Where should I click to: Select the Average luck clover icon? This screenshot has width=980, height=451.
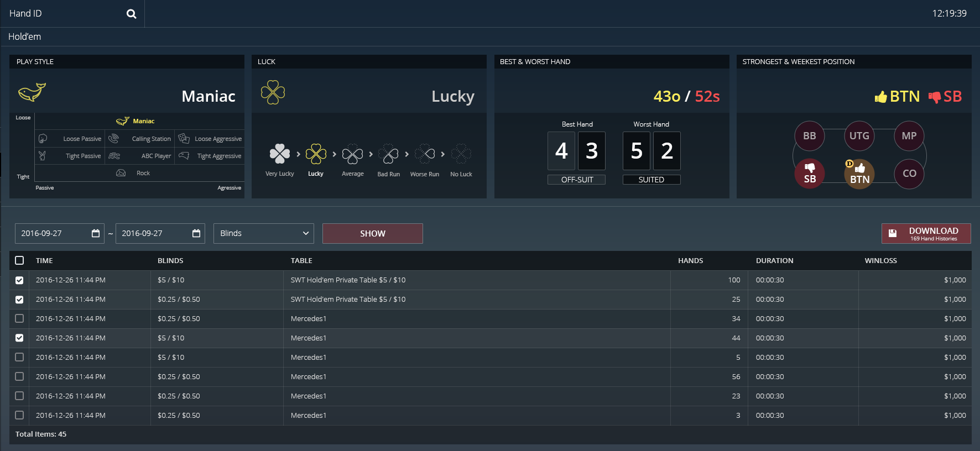[x=352, y=154]
